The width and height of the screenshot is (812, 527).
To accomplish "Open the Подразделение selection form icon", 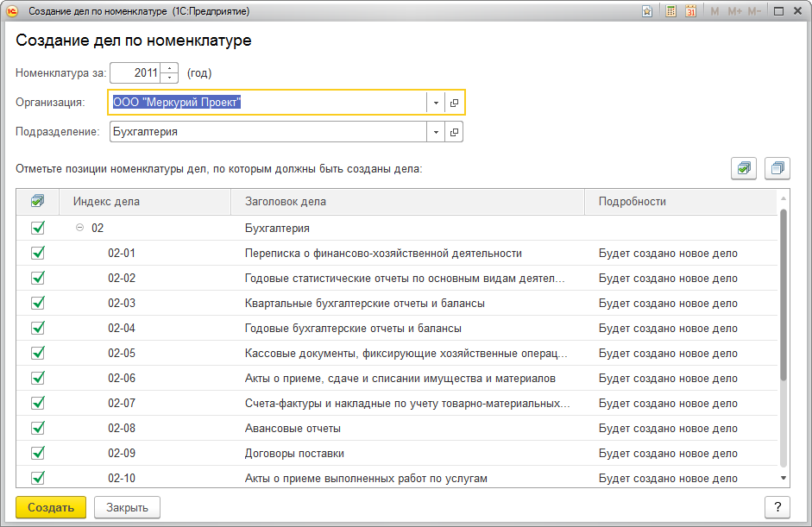I will pos(455,132).
